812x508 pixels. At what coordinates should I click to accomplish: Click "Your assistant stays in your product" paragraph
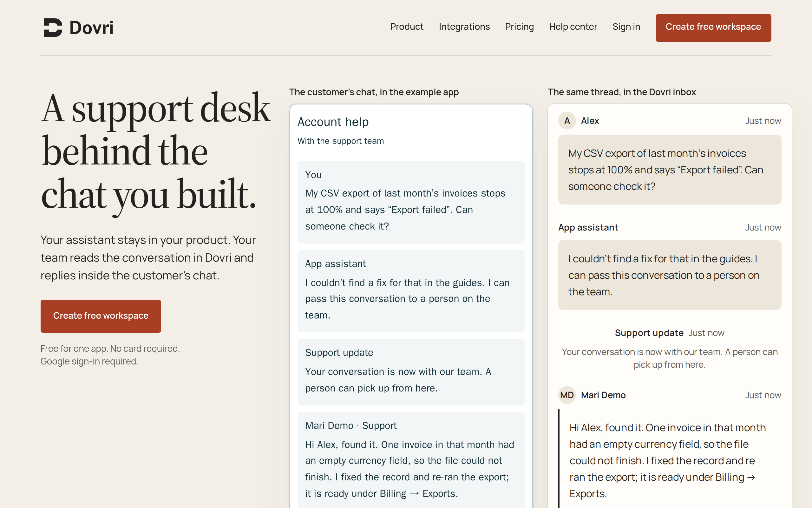pos(148,258)
